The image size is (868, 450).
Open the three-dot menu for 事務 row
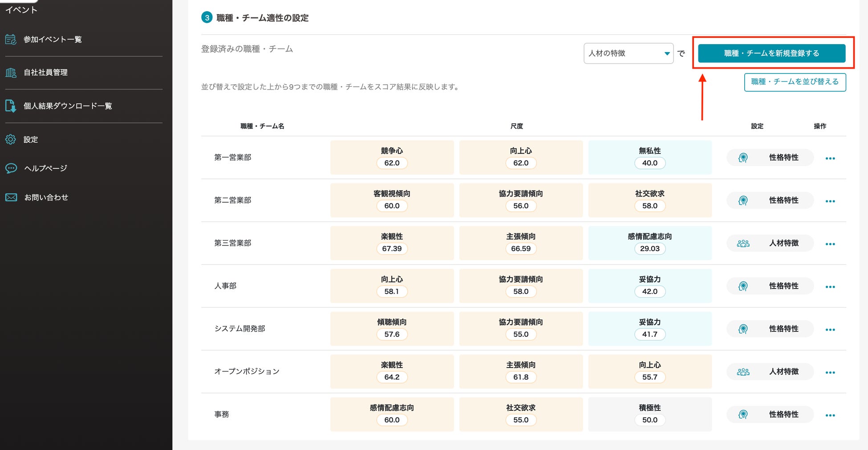830,415
